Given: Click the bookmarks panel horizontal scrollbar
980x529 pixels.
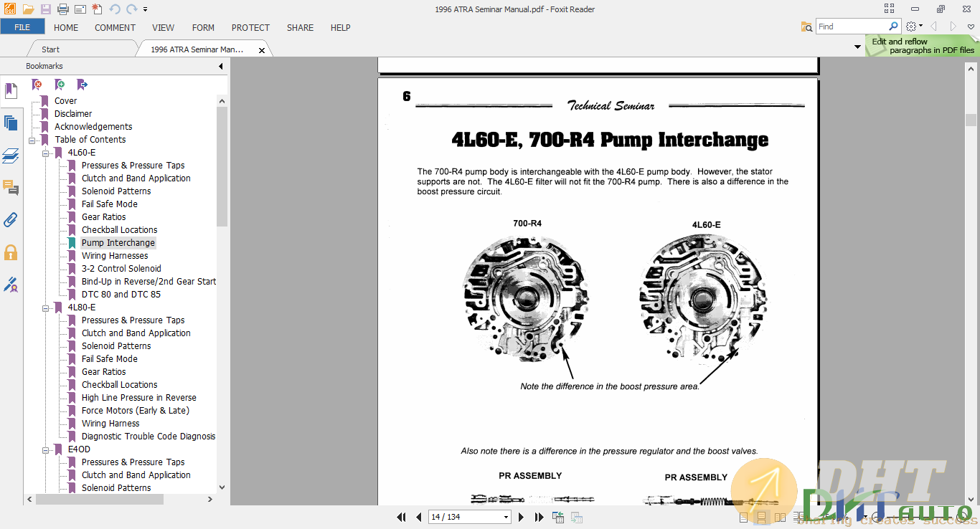Looking at the screenshot, I should point(100,499).
